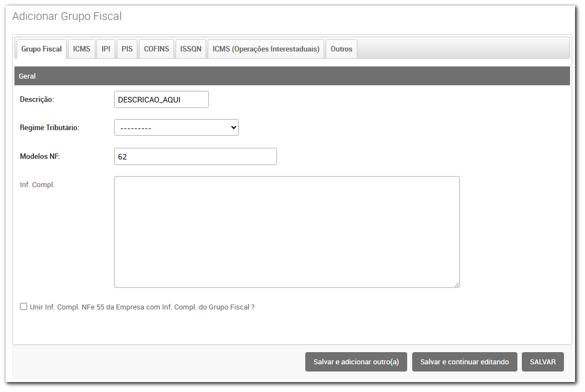585x392 pixels.
Task: Click Salvar e continuar editando button
Action: 464,362
